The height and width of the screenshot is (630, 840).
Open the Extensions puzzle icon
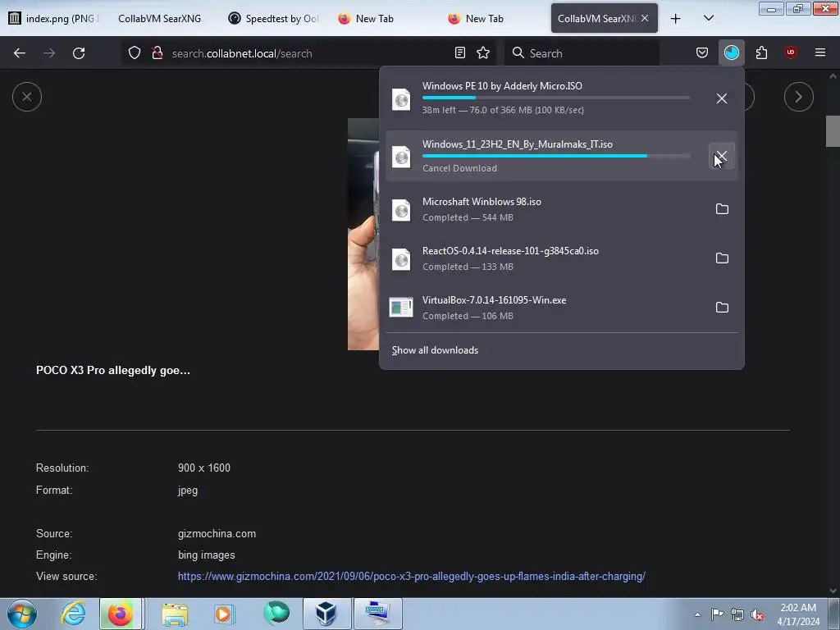tap(761, 52)
